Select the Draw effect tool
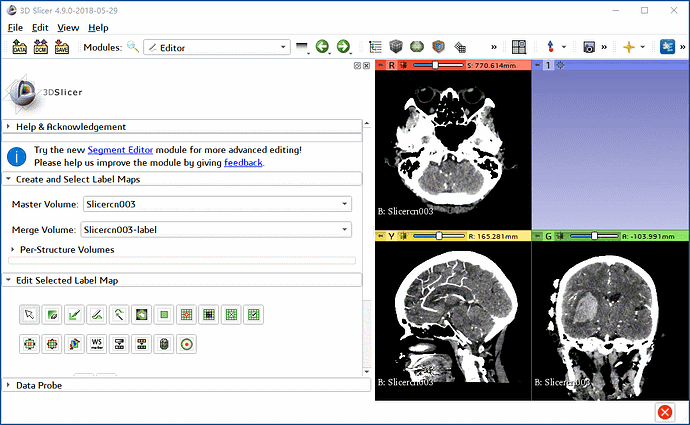The image size is (690, 425). (x=97, y=315)
